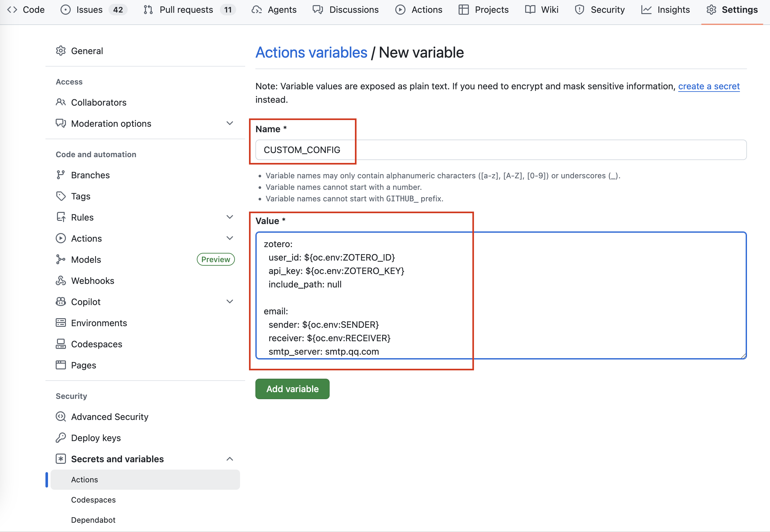Click inside the Value textarea

[x=501, y=295]
